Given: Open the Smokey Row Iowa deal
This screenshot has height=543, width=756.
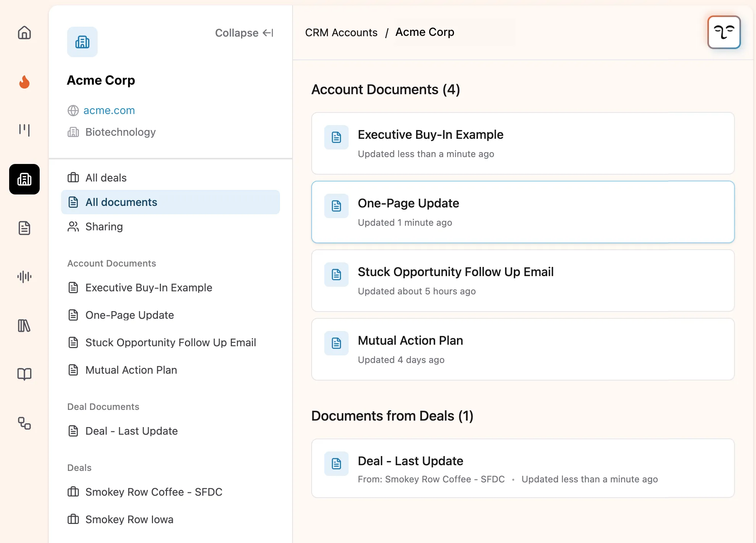Looking at the screenshot, I should [129, 519].
